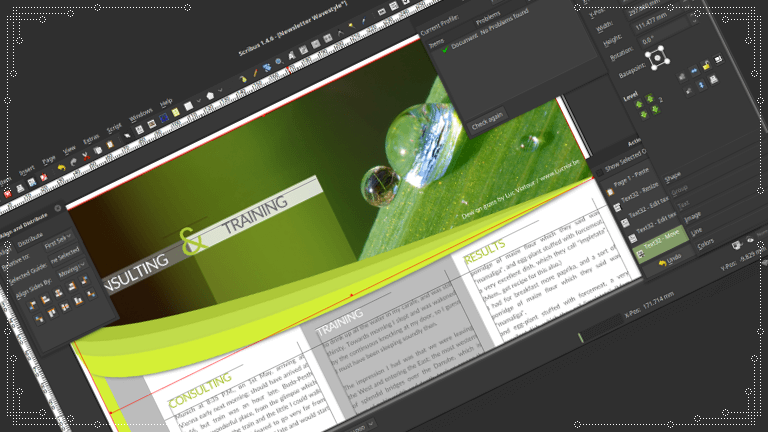Click the Lower to bottom level icon
This screenshot has width=768, height=432.
[655, 109]
